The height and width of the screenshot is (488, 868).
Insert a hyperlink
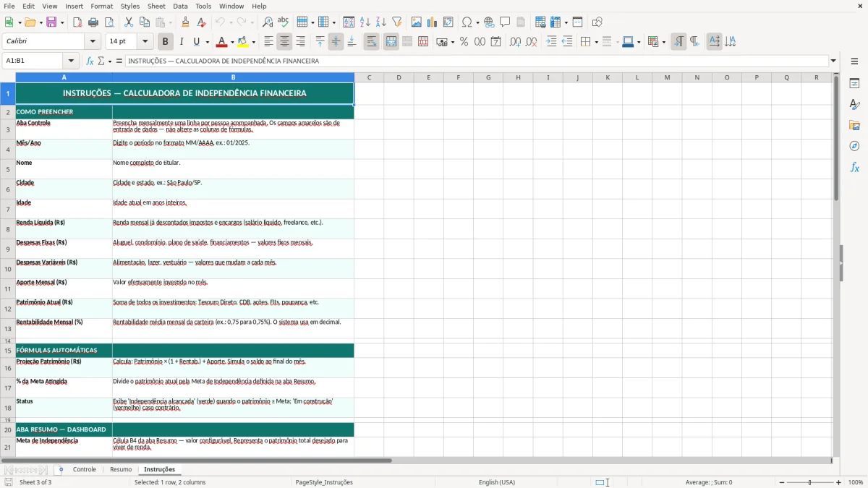[x=489, y=22]
